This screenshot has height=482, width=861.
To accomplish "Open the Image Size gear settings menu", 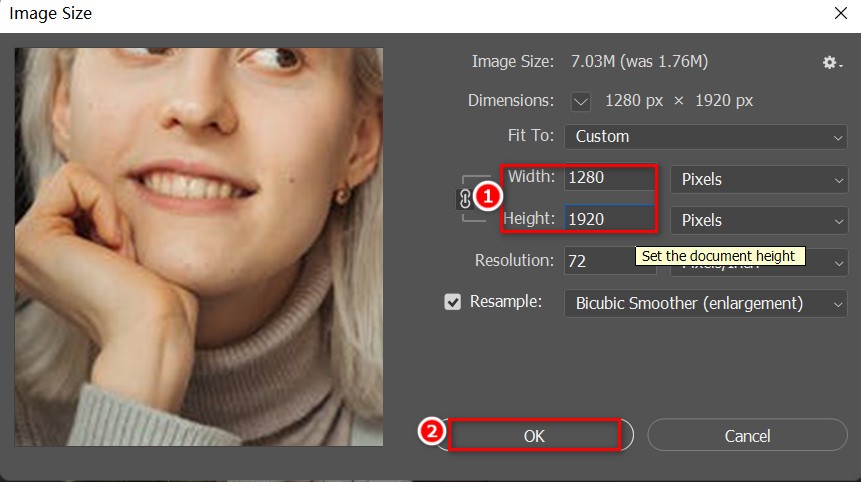I will pyautogui.click(x=832, y=63).
